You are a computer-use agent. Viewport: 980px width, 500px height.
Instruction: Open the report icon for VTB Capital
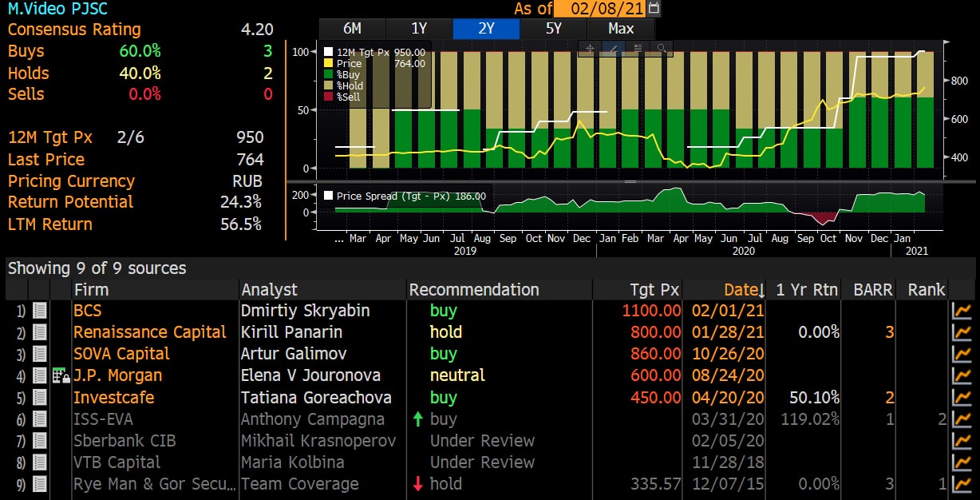tap(40, 462)
